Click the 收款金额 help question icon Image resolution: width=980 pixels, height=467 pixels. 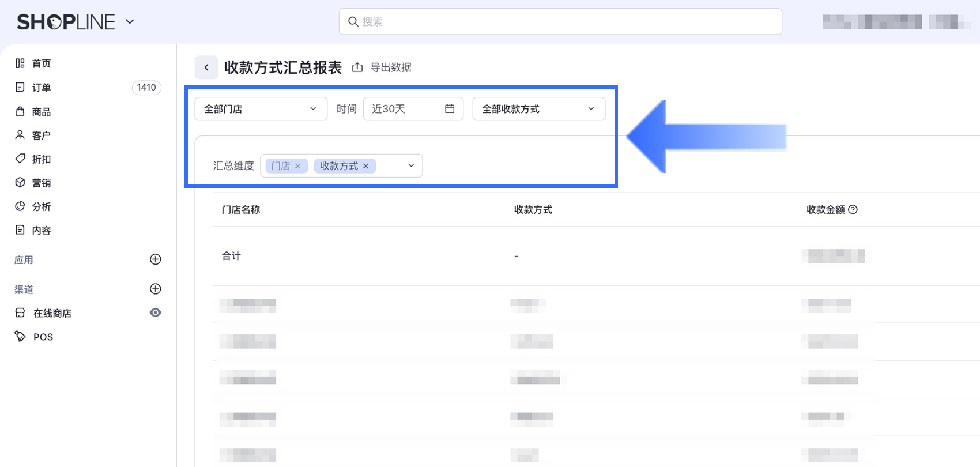click(x=853, y=210)
